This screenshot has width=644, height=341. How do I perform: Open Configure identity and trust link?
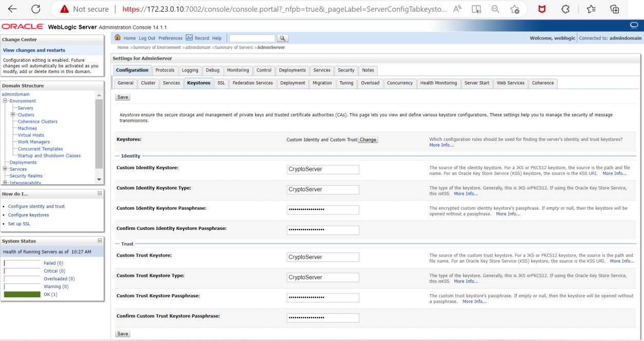(36, 206)
